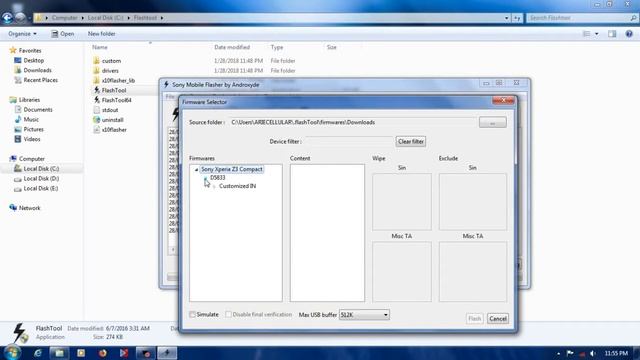Select the stdout file
Screen dimensions: 640x360
tap(110, 110)
